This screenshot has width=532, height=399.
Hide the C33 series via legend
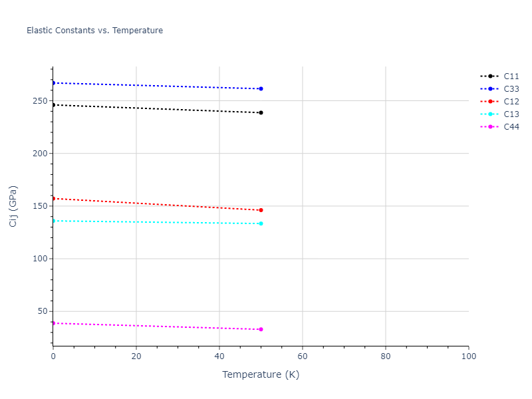click(511, 89)
